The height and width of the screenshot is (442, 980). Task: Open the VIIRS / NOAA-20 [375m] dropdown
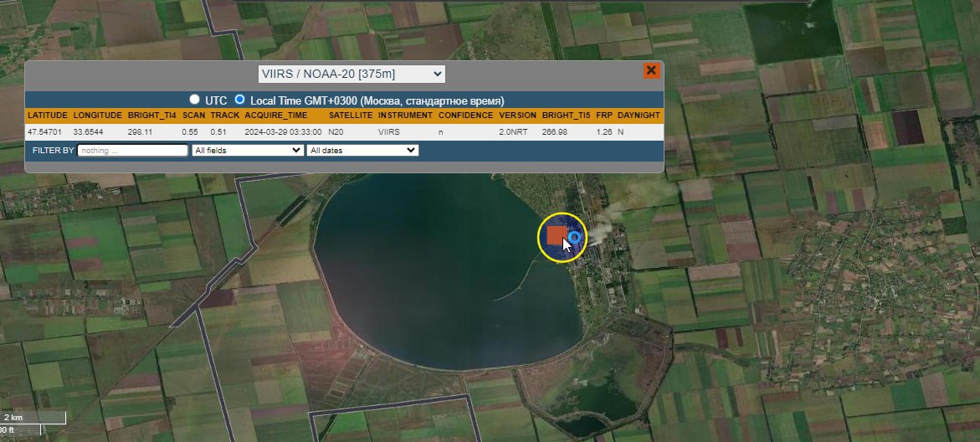[351, 74]
